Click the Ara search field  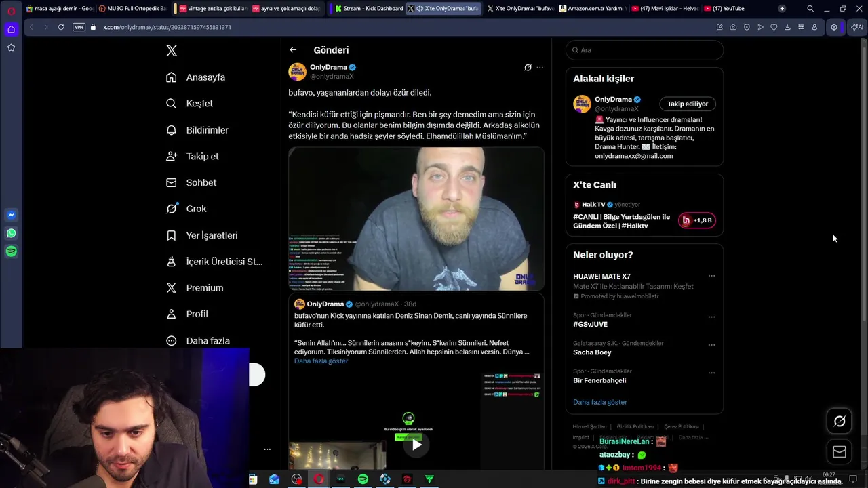pyautogui.click(x=644, y=50)
